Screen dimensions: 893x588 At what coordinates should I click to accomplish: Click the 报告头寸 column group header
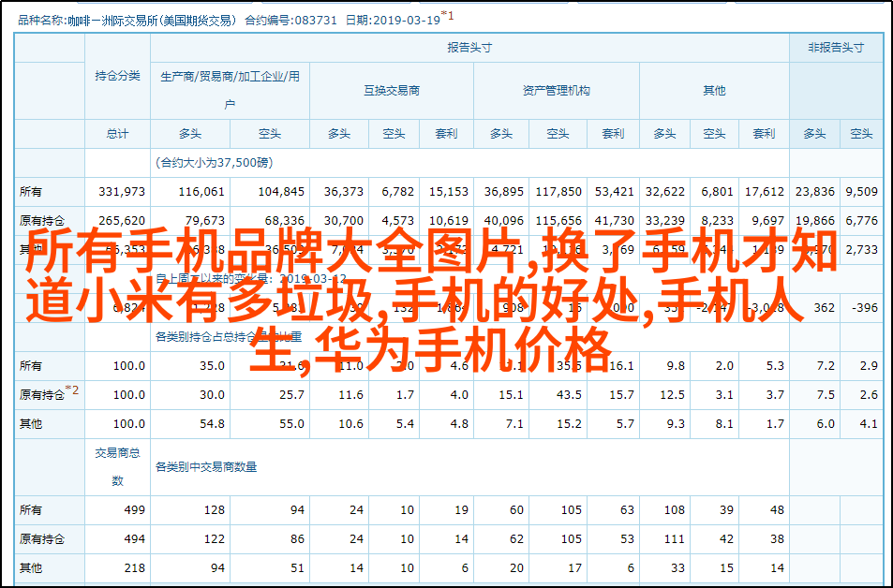469,48
